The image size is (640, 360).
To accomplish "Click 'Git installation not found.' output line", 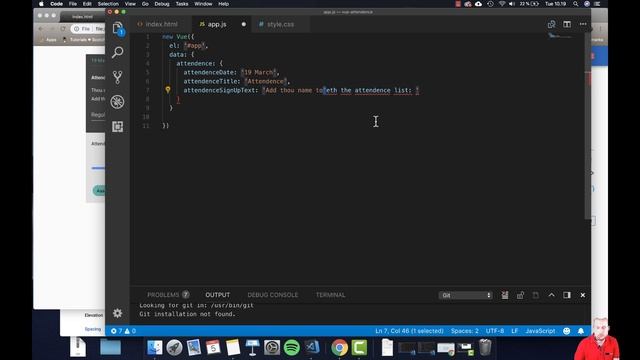I will coord(187,314).
